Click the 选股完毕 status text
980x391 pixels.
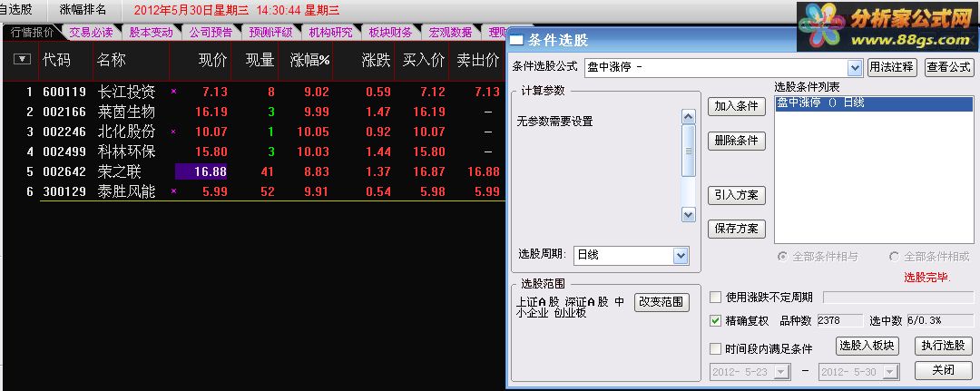click(927, 278)
